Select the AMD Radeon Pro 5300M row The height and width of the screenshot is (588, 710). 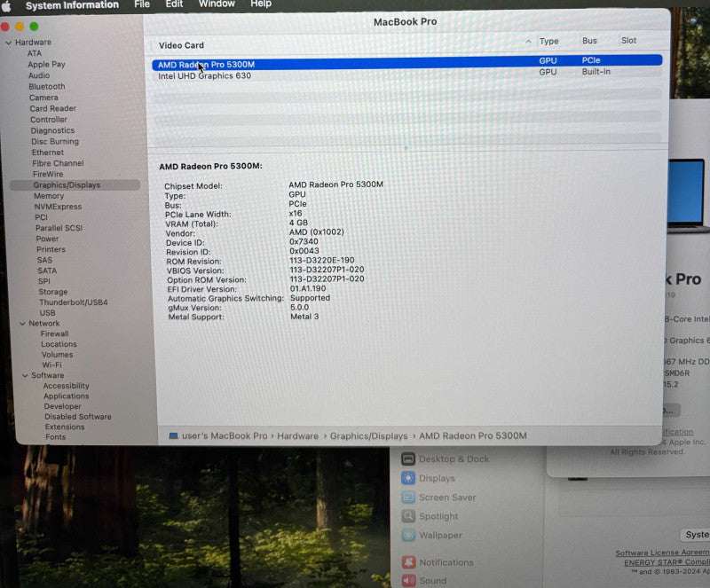point(406,60)
